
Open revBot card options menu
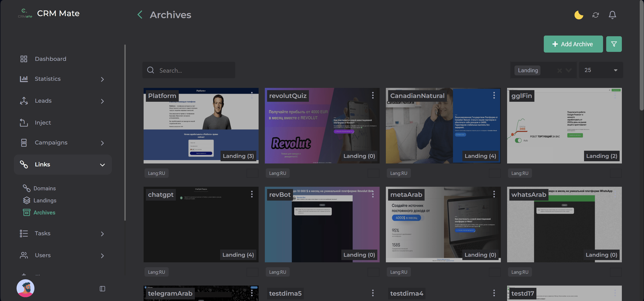[373, 194]
